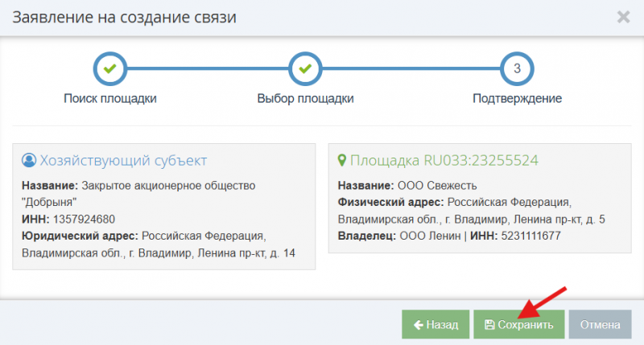Go to the Поиск площадки step label
Viewport: 644px width, 345px height.
[110, 99]
